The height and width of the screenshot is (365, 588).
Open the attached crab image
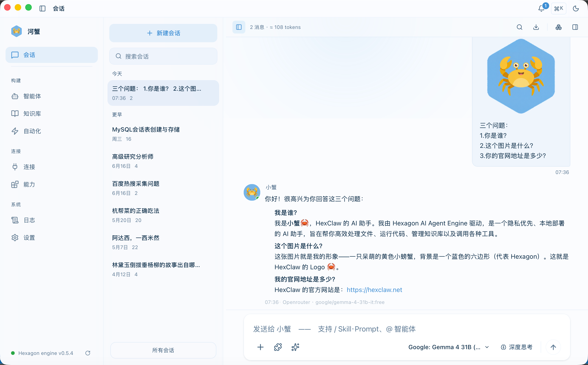pos(521,76)
